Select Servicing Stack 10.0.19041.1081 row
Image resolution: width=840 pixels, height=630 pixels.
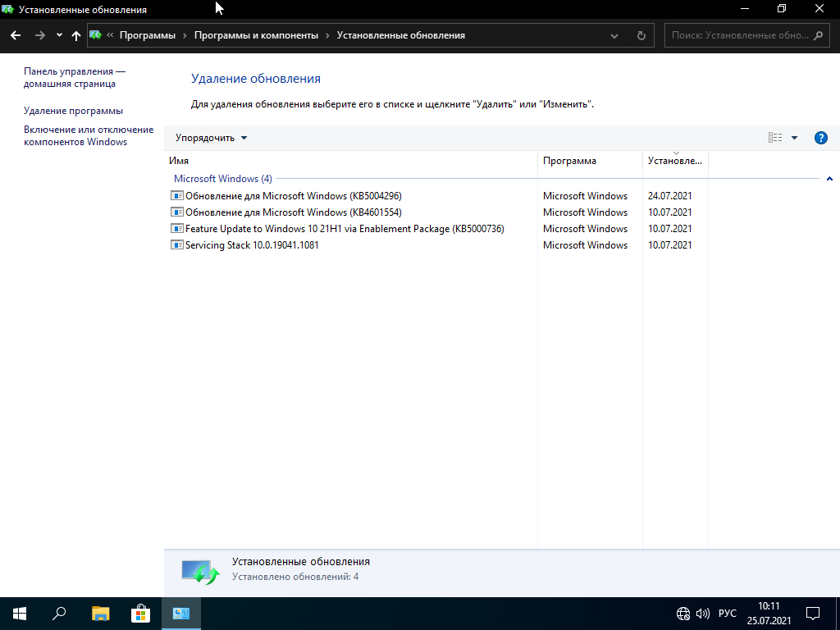pos(436,244)
